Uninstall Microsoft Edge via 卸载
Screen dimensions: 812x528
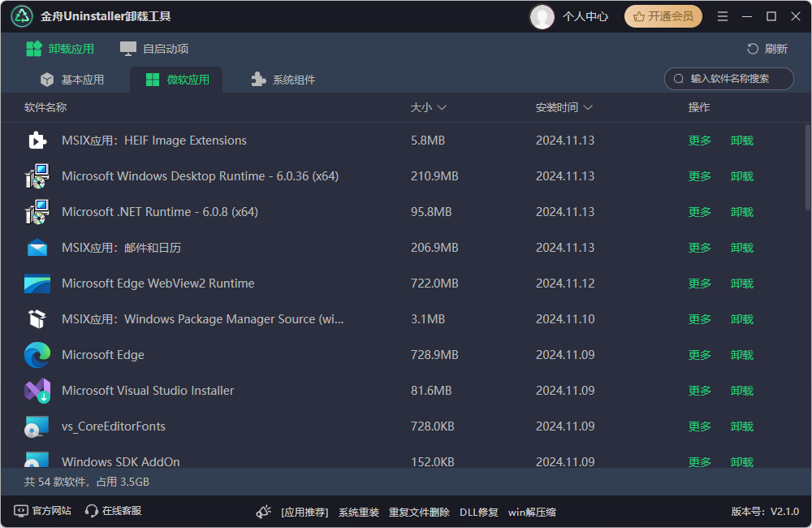pos(741,355)
